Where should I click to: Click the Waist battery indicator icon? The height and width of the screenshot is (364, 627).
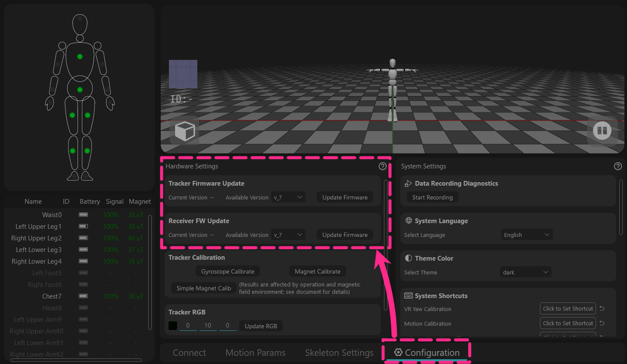[84, 215]
